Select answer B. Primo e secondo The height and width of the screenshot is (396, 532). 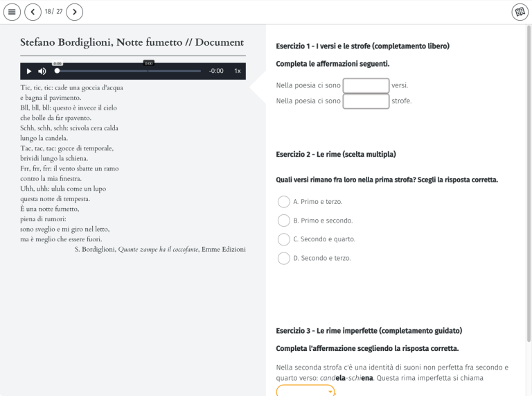284,221
